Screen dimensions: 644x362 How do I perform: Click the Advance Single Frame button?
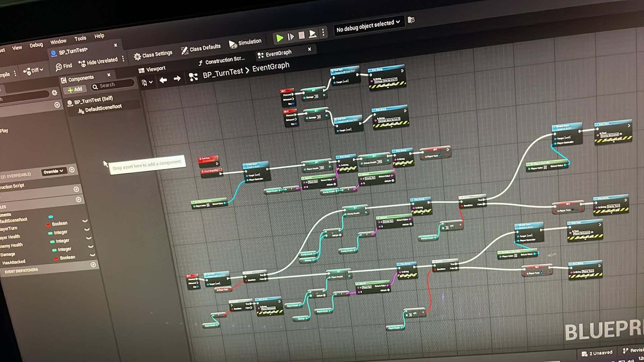point(291,37)
